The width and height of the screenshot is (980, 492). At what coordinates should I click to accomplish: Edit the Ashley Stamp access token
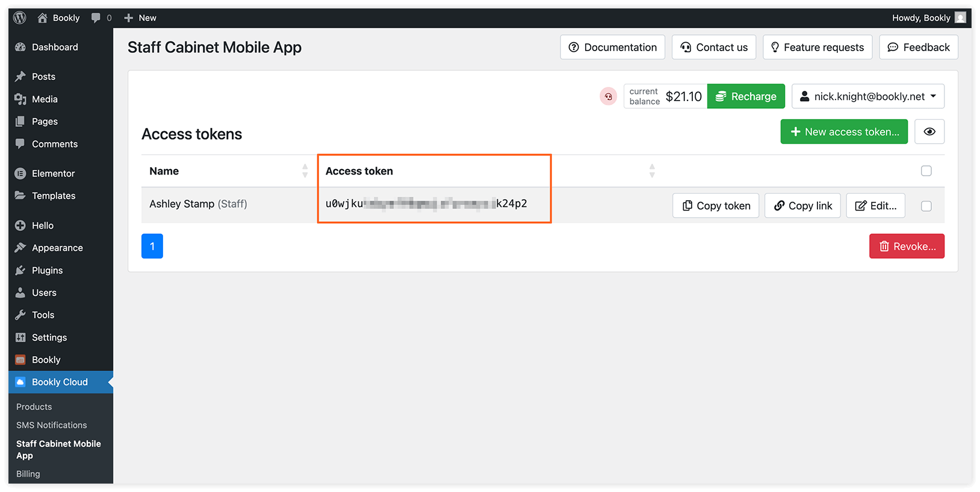tap(876, 206)
